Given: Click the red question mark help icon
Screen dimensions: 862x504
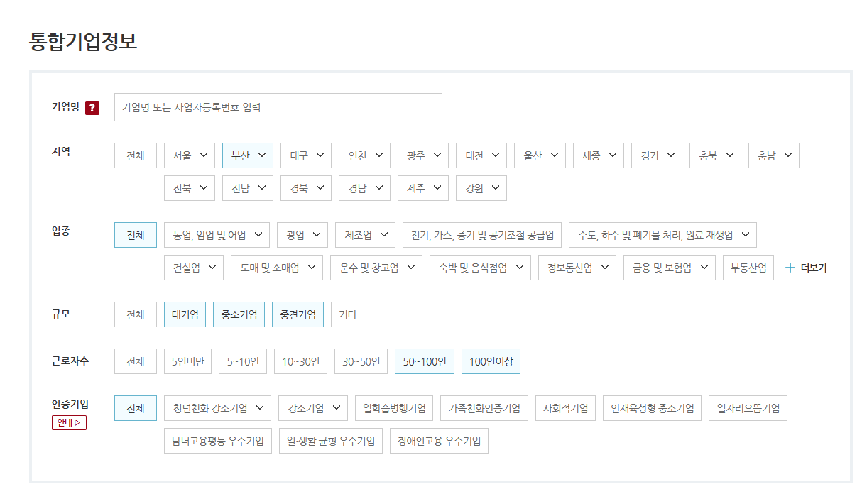Looking at the screenshot, I should pos(92,108).
